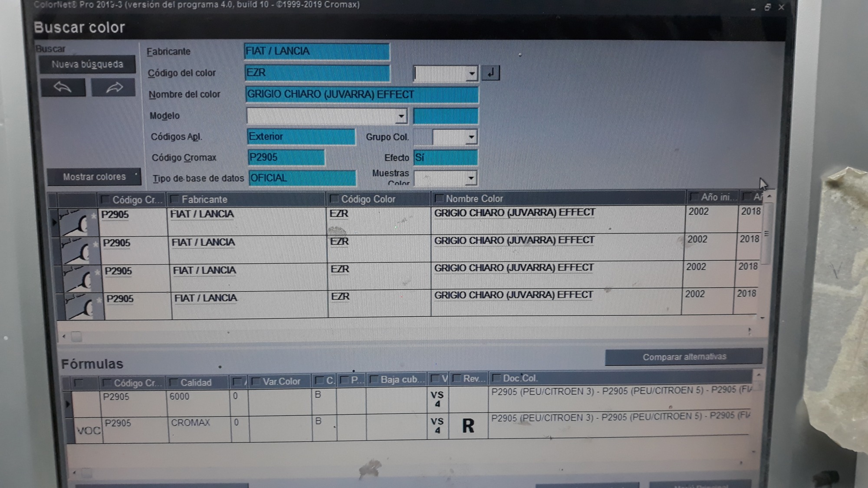Viewport: 868px width, 488px height.
Task: Click the Código Cromax field P2905
Action: [x=286, y=157]
